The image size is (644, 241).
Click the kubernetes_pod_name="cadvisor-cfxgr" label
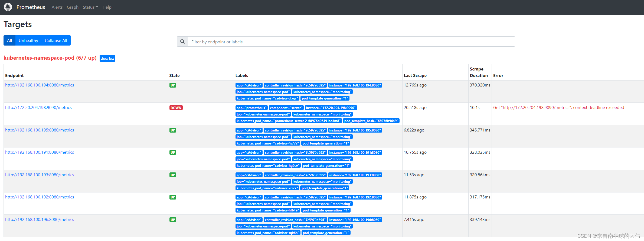267,98
